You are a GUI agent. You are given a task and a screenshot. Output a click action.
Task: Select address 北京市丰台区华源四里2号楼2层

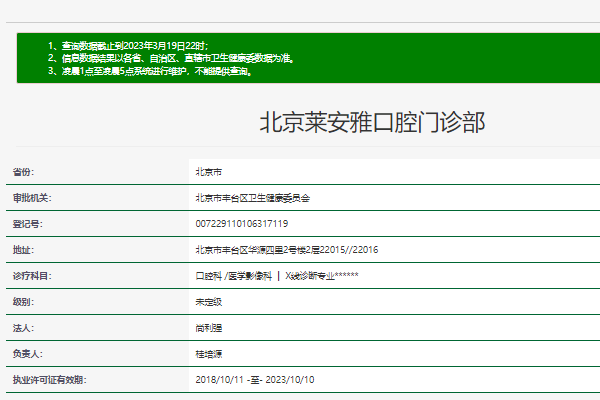287,250
